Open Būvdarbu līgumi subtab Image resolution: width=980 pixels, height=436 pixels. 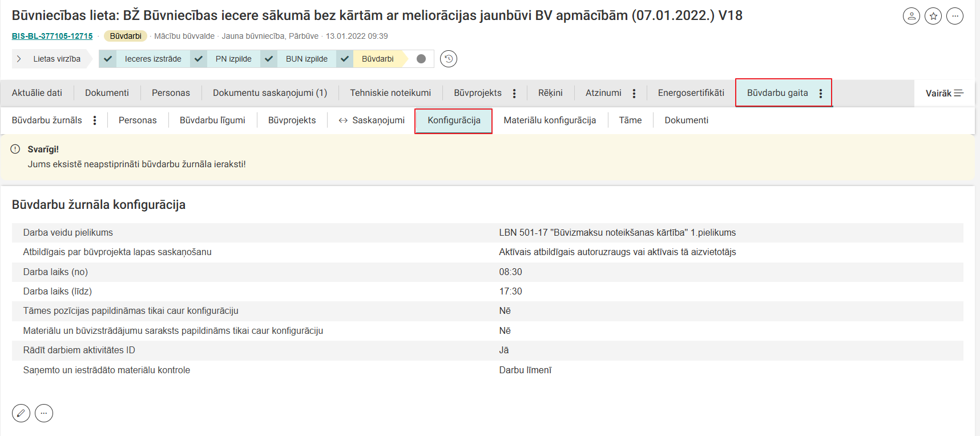[x=212, y=120]
